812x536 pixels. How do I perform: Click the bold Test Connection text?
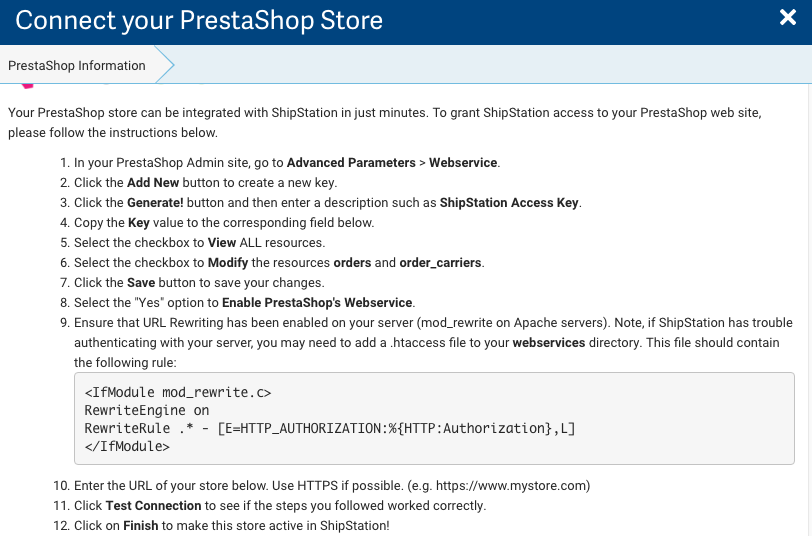(x=153, y=505)
